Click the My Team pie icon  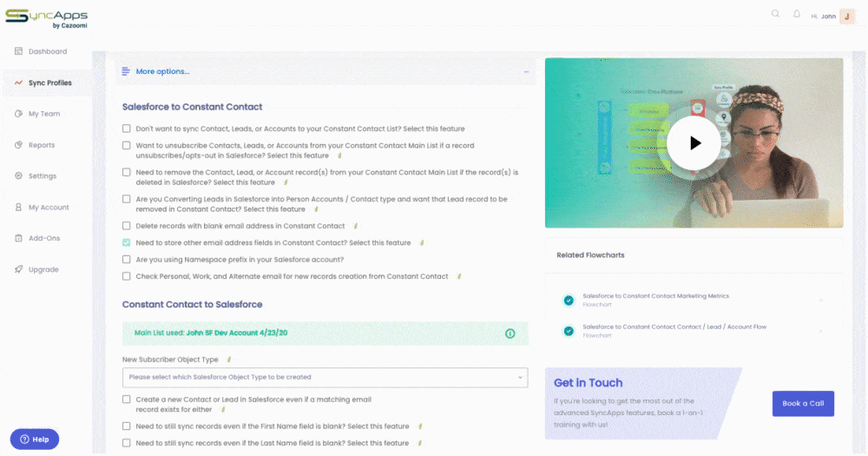pyautogui.click(x=18, y=114)
